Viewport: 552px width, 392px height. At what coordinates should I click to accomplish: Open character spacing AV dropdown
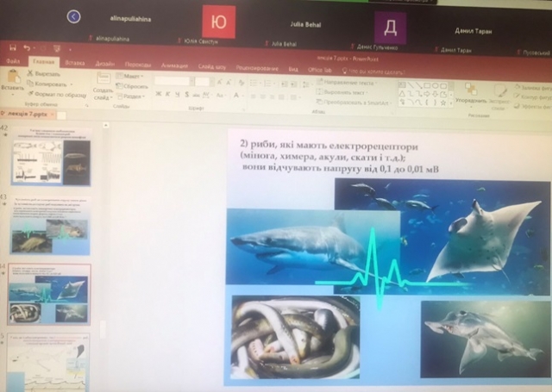(x=207, y=95)
